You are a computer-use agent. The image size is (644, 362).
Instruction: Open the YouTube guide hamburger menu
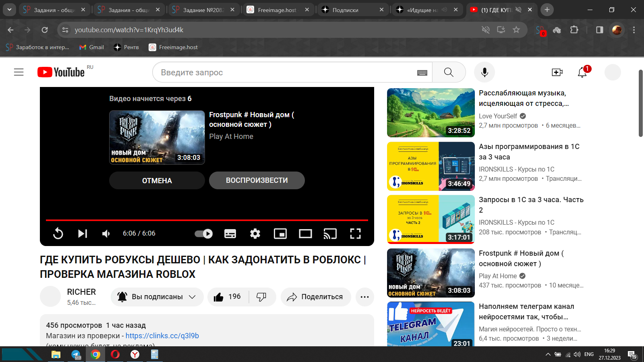click(19, 72)
